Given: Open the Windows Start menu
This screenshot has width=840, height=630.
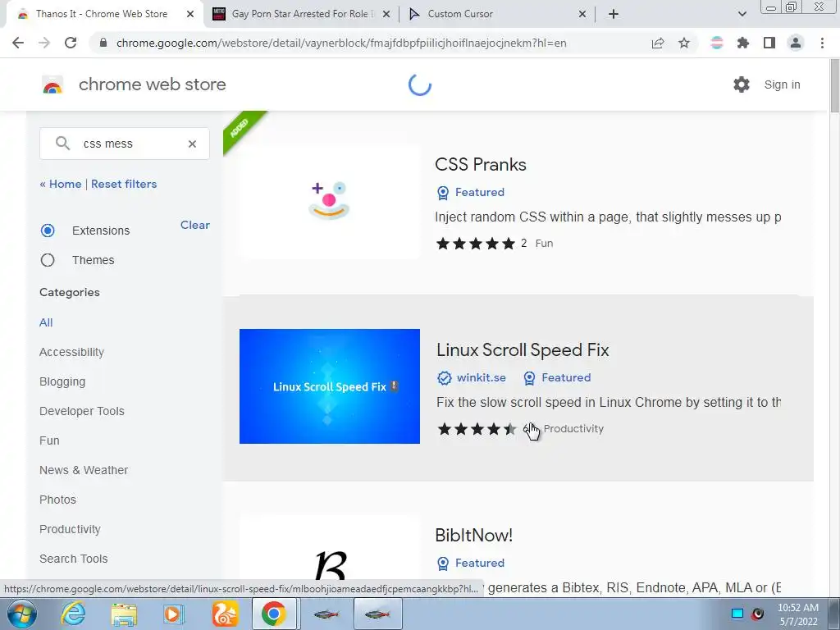Looking at the screenshot, I should pos(22,614).
